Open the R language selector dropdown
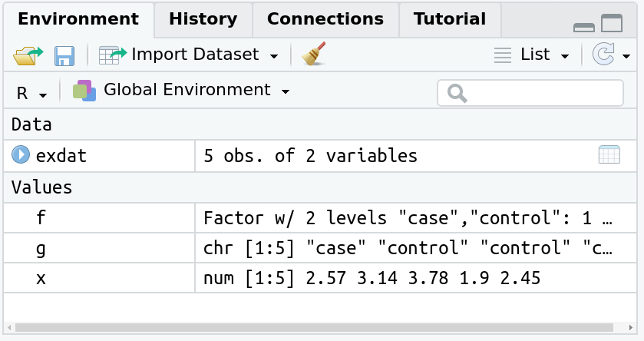644x341 pixels. (x=31, y=94)
